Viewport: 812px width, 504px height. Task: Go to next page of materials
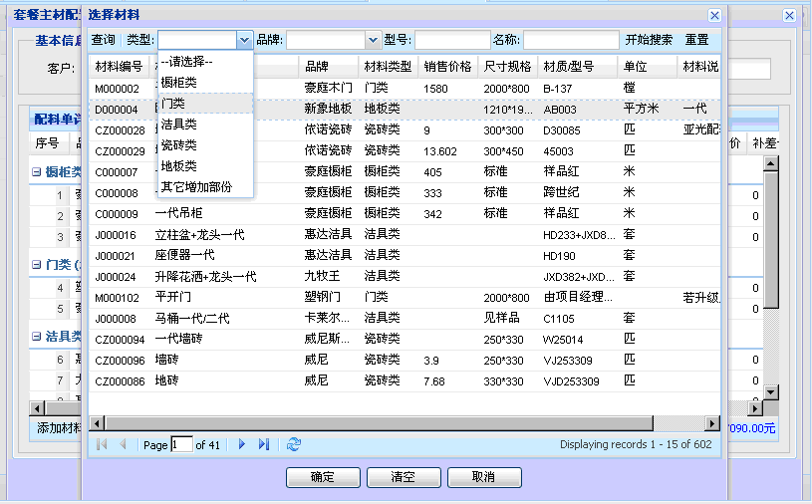tap(242, 445)
